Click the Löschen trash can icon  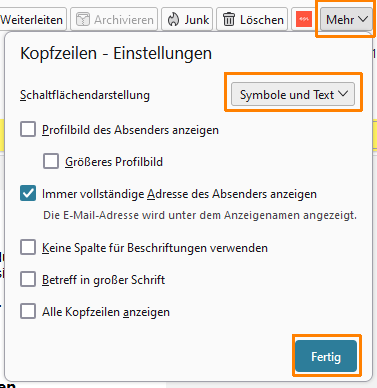coord(229,20)
